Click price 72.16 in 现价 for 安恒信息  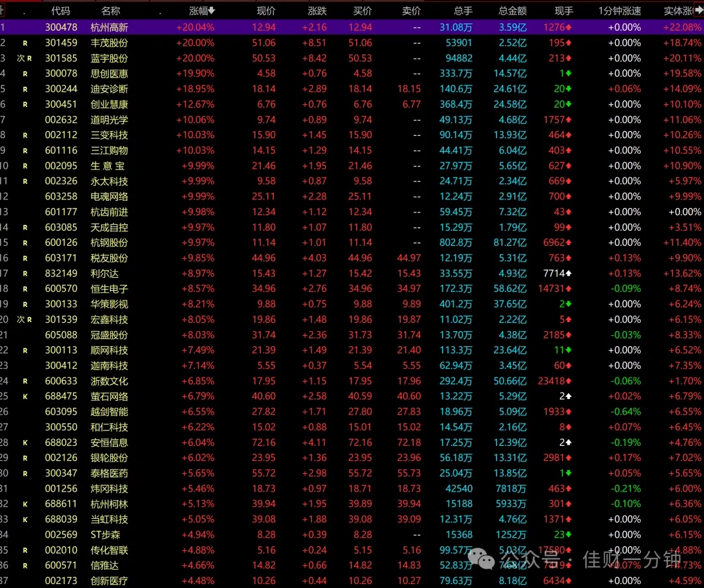pyautogui.click(x=263, y=443)
